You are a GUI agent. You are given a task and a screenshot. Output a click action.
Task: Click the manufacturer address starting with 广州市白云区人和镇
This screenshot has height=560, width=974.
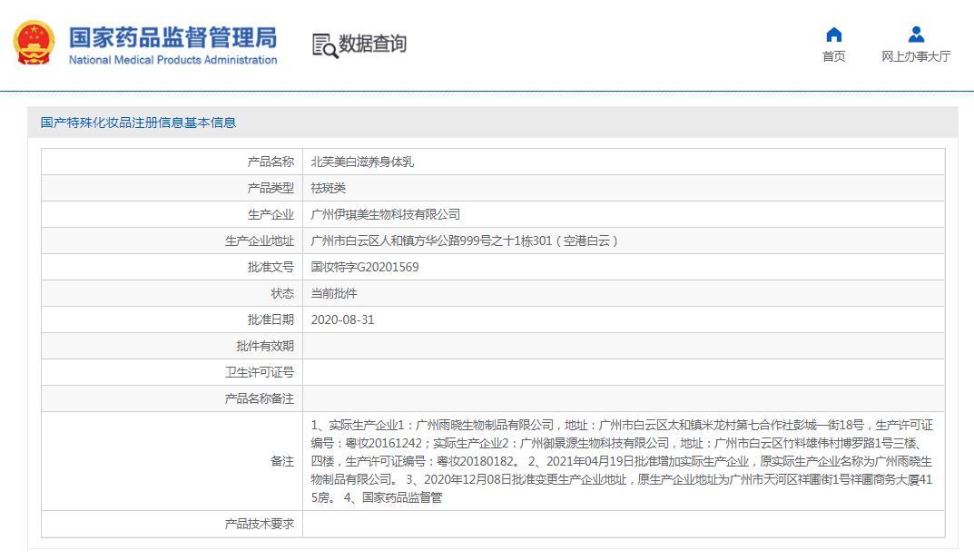pyautogui.click(x=465, y=241)
